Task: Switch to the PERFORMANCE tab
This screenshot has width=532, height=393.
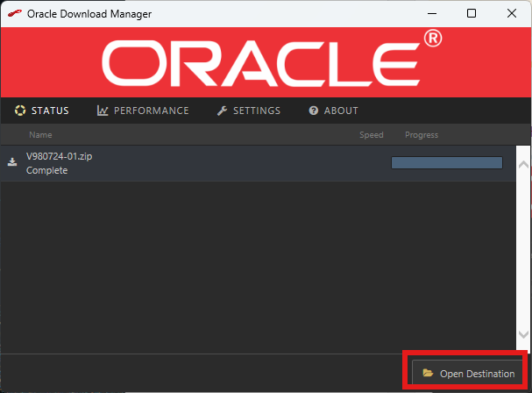Action: click(143, 111)
